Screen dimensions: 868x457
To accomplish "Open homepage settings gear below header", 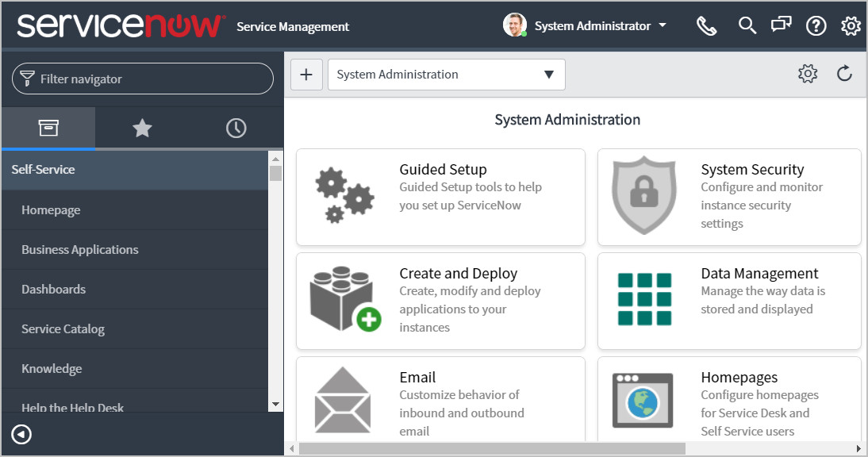I will (808, 75).
